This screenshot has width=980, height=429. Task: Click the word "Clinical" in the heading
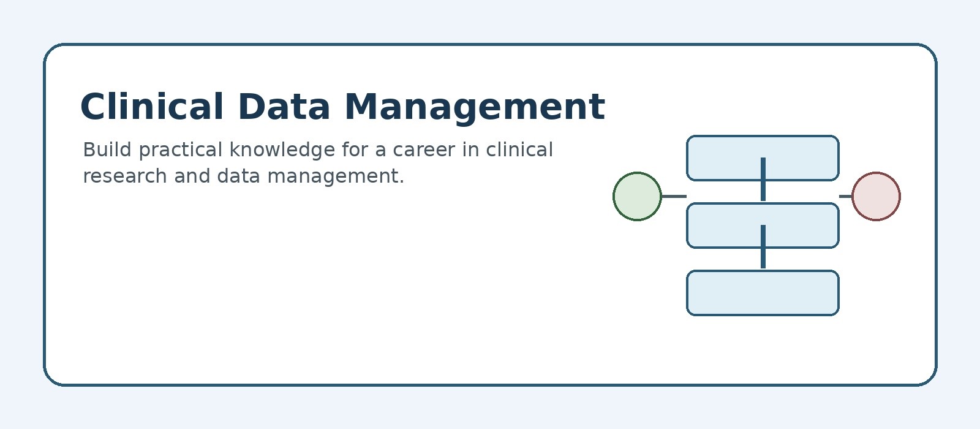point(152,107)
